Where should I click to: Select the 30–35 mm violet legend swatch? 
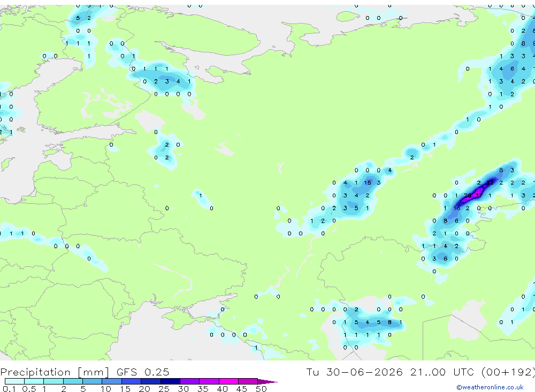tap(190, 381)
